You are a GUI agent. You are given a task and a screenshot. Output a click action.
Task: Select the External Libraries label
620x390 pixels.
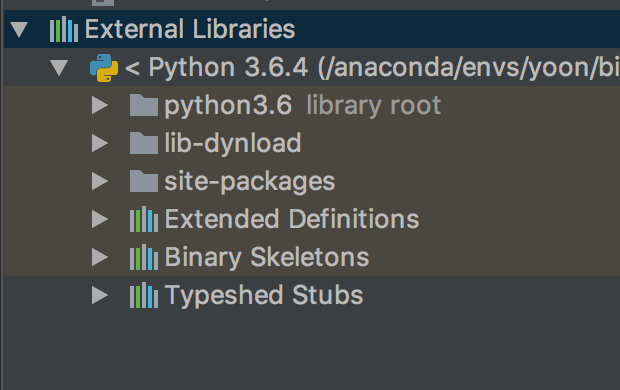(190, 29)
